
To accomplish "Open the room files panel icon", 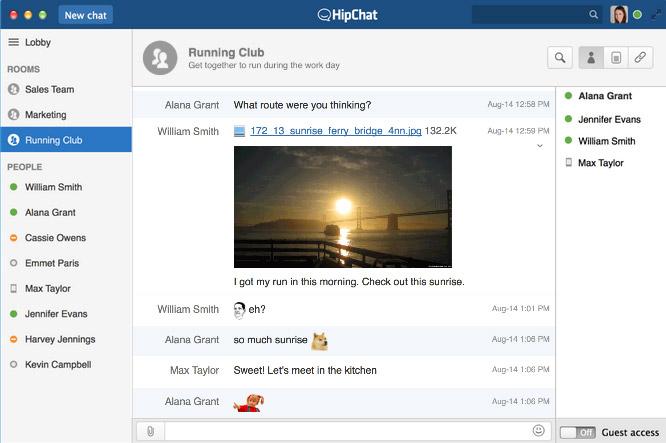I will click(615, 58).
